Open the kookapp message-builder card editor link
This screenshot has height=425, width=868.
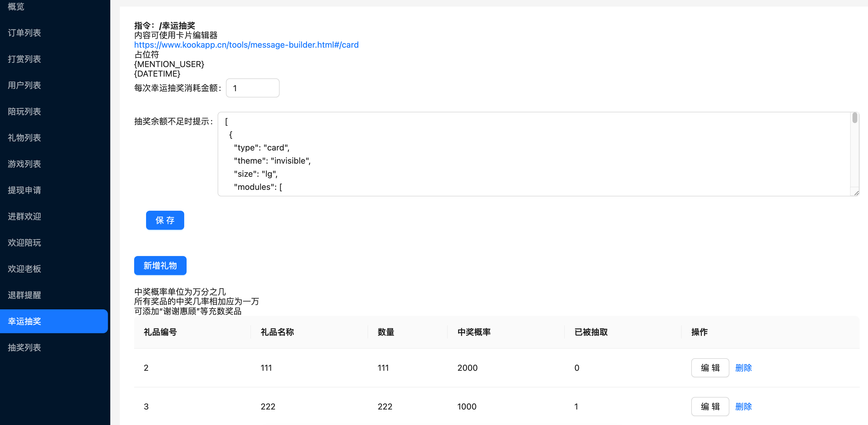pyautogui.click(x=246, y=45)
